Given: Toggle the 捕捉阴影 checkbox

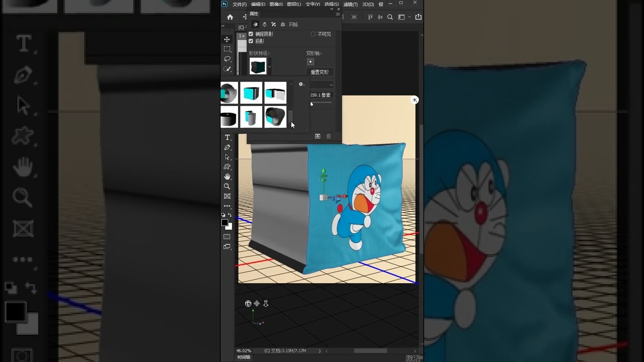Looking at the screenshot, I should pos(251,34).
